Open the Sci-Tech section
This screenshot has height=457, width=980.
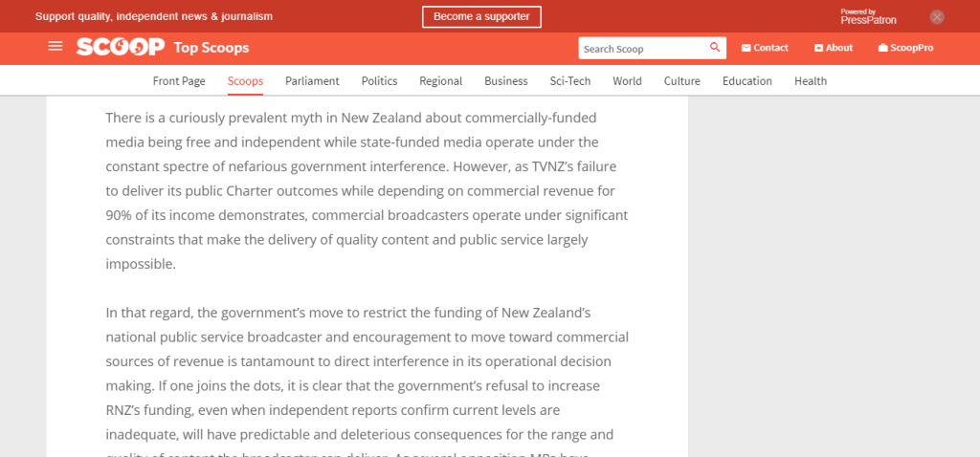pyautogui.click(x=570, y=81)
